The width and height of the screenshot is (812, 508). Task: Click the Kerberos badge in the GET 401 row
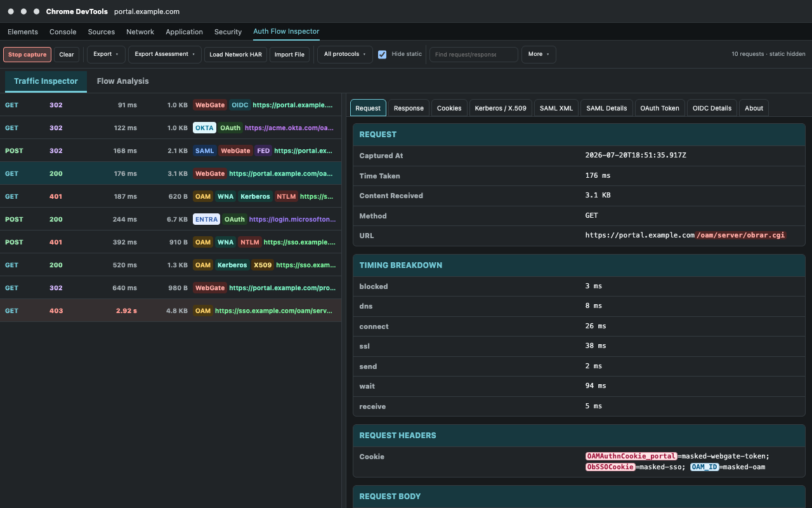coord(255,196)
